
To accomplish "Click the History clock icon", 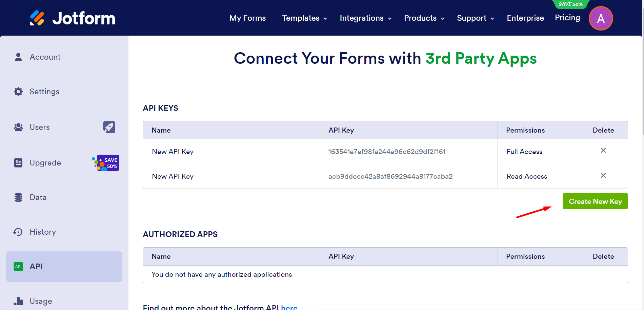I will coord(18,232).
